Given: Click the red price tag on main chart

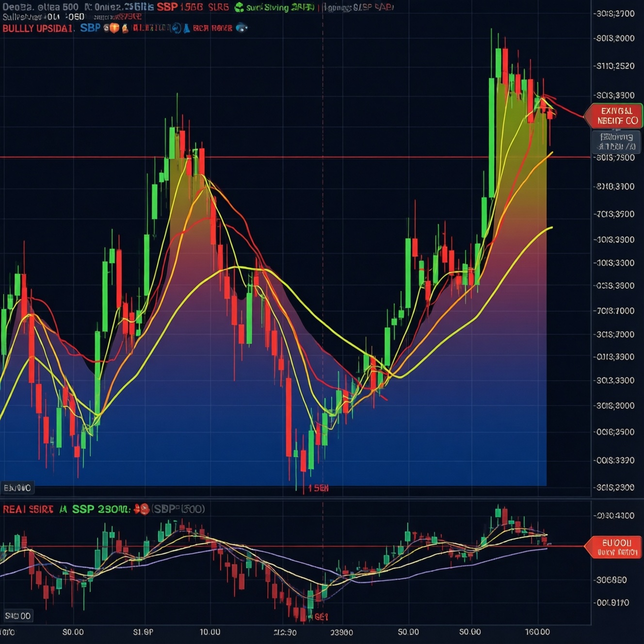Looking at the screenshot, I should [x=613, y=116].
